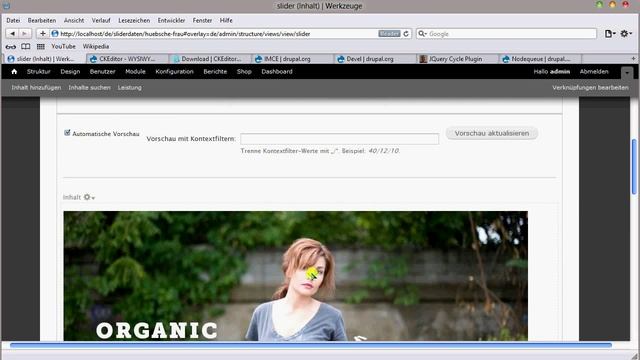Viewport: 640px width, 360px height.
Task: Show bookmarks with the open book icon
Action: [26, 47]
